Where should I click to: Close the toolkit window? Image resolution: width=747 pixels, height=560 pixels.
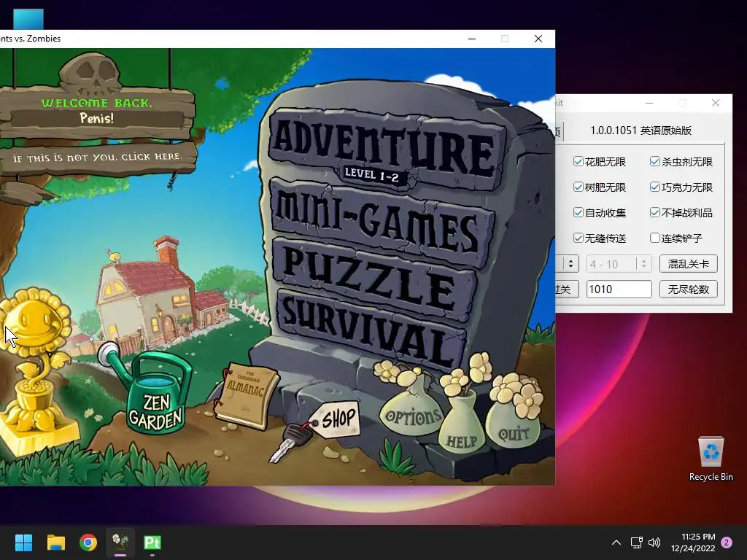(715, 103)
